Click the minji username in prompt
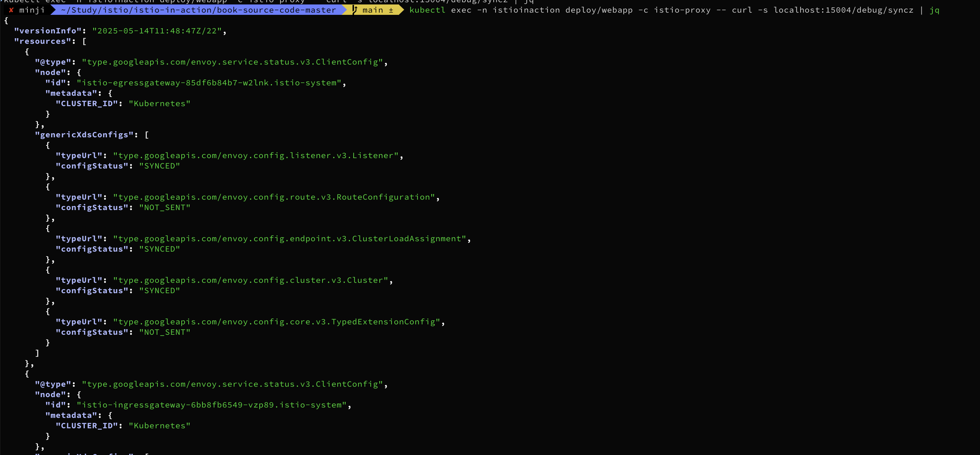This screenshot has width=980, height=455. [32, 10]
